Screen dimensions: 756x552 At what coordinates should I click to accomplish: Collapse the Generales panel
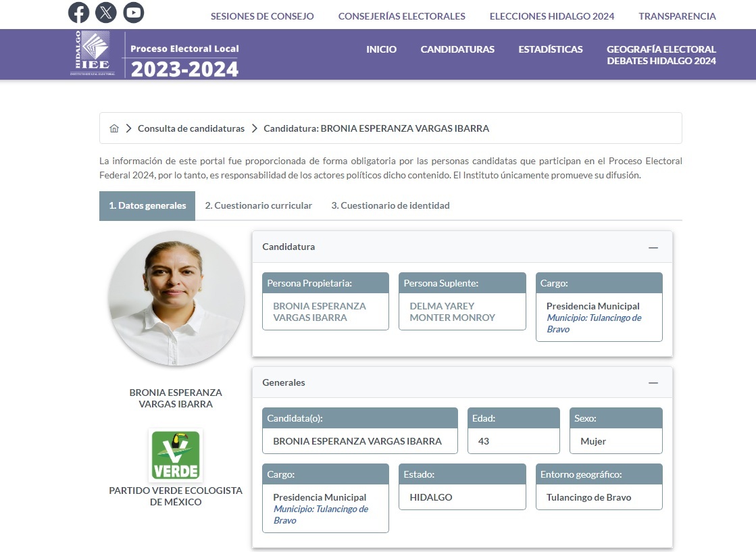(x=653, y=382)
